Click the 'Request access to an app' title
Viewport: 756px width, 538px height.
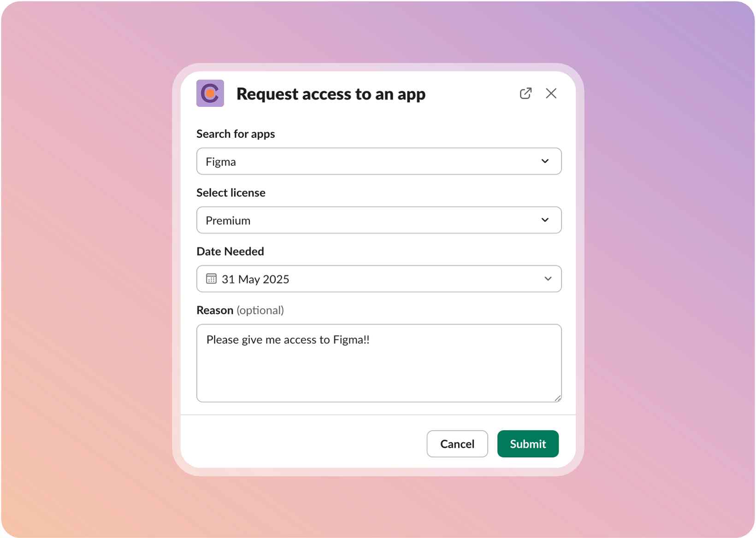(331, 94)
